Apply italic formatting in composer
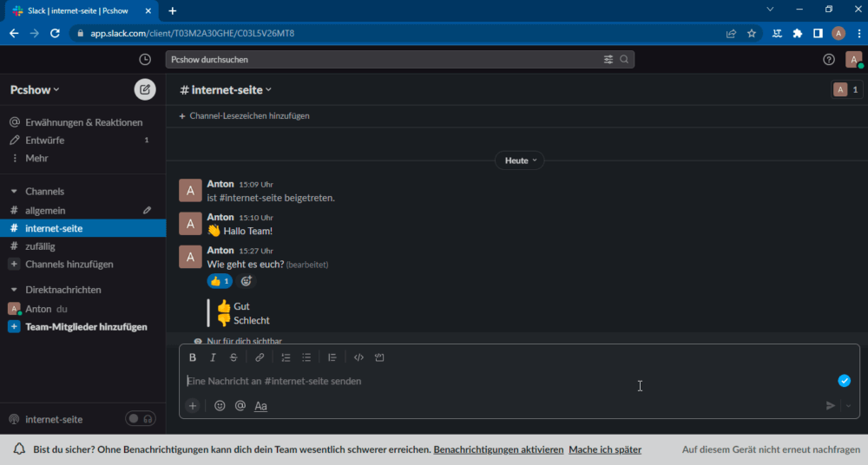868x465 pixels. click(x=213, y=357)
